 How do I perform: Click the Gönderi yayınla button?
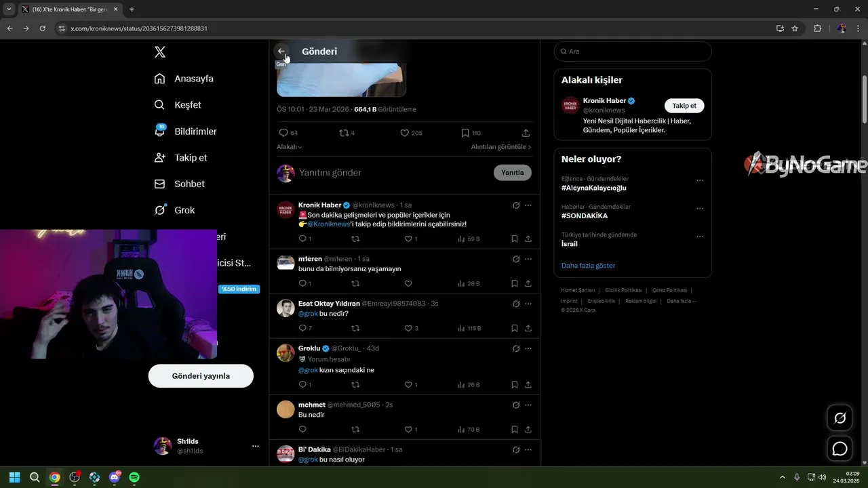click(x=201, y=376)
